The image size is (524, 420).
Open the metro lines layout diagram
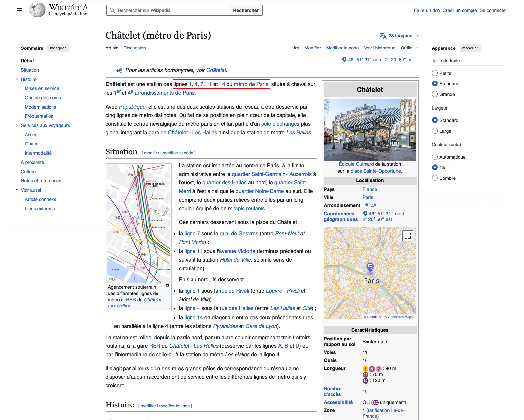click(139, 224)
